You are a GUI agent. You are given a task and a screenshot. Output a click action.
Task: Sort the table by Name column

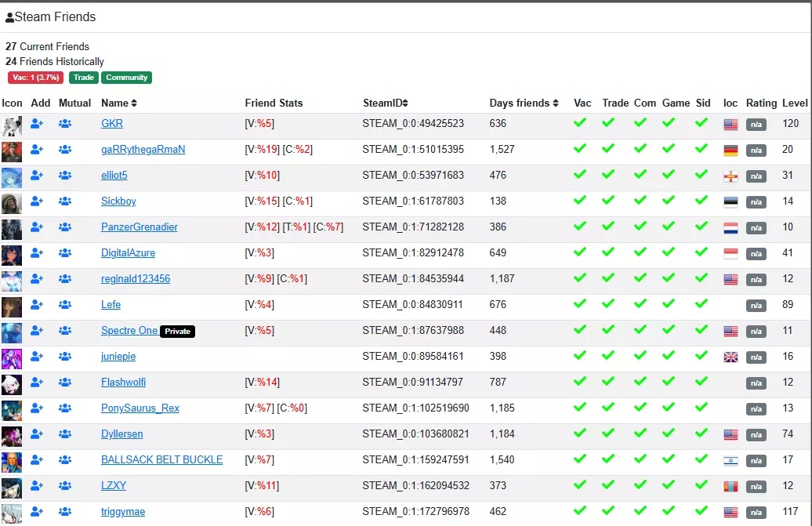point(118,103)
